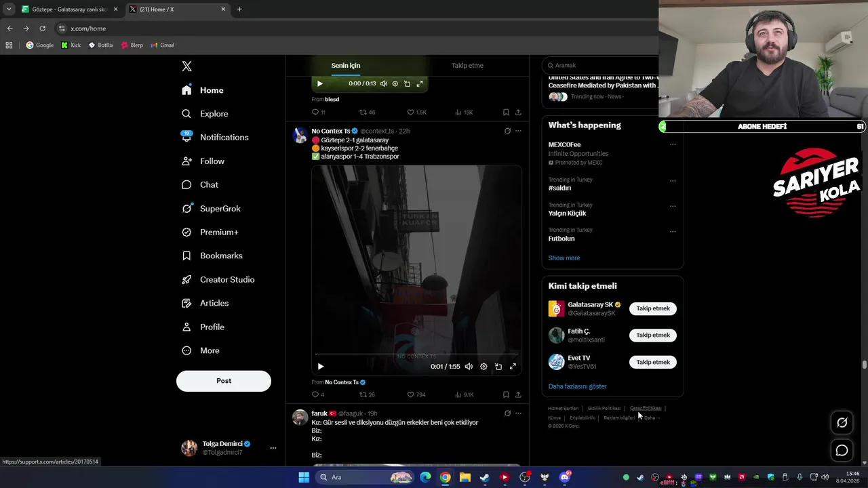Click the Post button
Viewport: 868px width, 488px height.
coord(224,381)
